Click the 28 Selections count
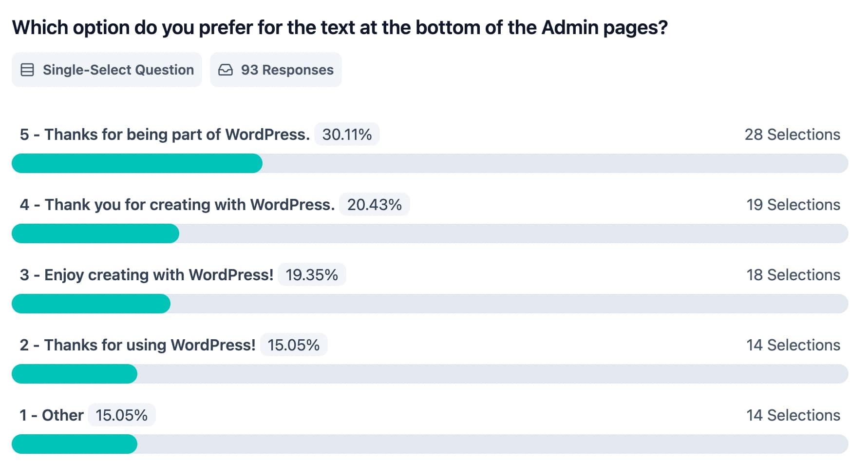Image resolution: width=868 pixels, height=464 pixels. 792,135
